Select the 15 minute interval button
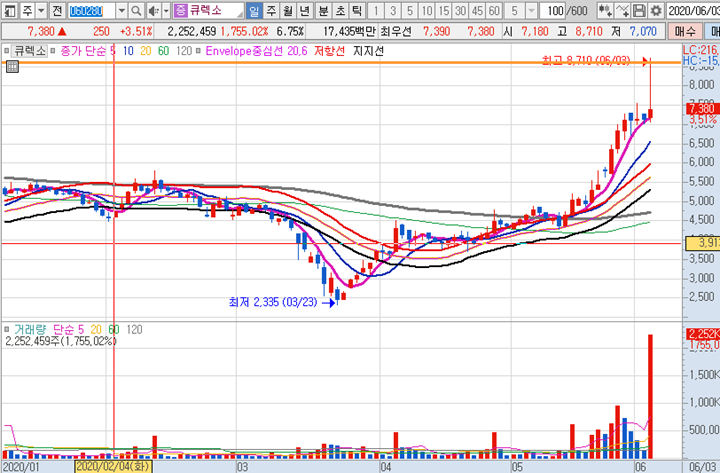The width and height of the screenshot is (720, 473). (x=444, y=10)
